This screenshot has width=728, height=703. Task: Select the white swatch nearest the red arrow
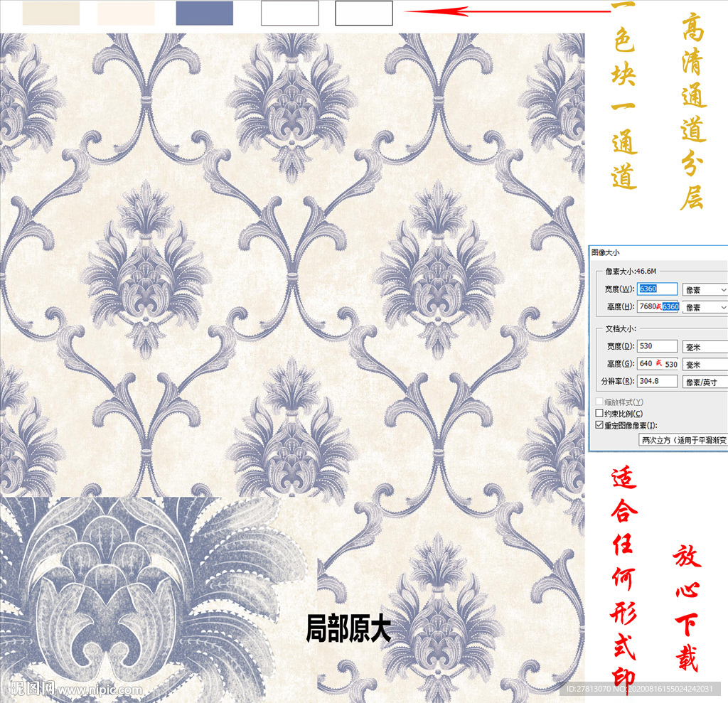pos(364,13)
